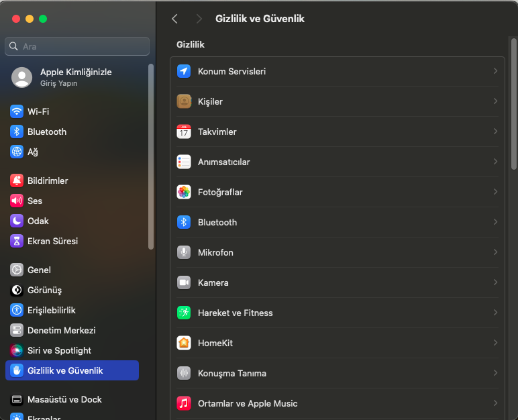Expand Bluetooth privacy row chevron
Viewport: 518px width, 420px height.
(495, 222)
